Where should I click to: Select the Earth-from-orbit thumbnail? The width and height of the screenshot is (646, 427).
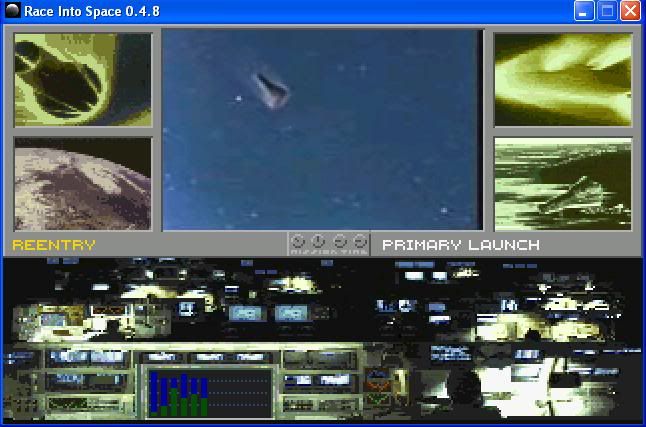pos(83,184)
